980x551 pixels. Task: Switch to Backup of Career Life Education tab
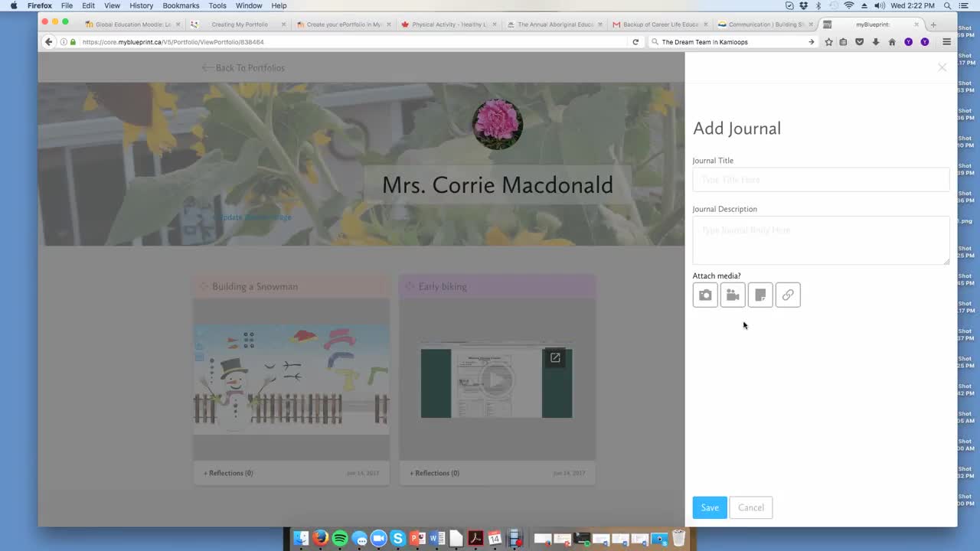pos(660,24)
